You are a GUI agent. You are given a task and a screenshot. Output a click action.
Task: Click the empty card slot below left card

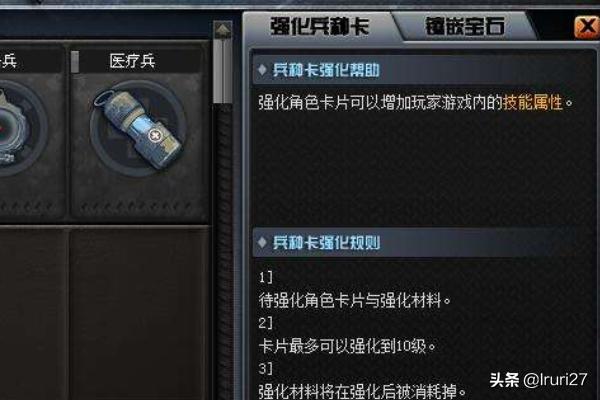[x=33, y=314]
